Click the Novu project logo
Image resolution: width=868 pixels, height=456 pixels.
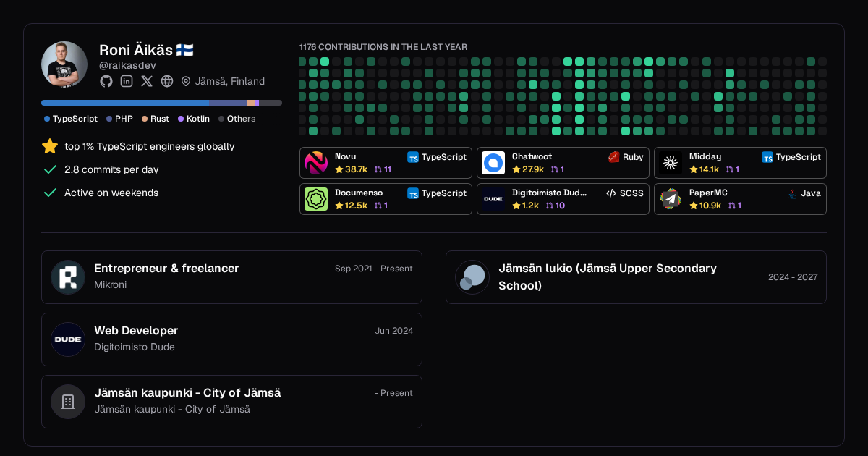pos(316,163)
